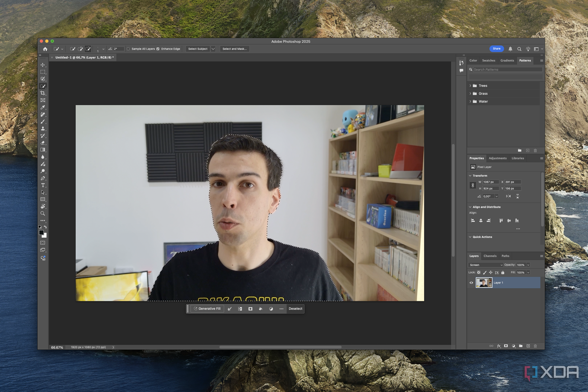The height and width of the screenshot is (392, 588).
Task: Toggle the lock all padlock icon
Action: [x=503, y=272]
